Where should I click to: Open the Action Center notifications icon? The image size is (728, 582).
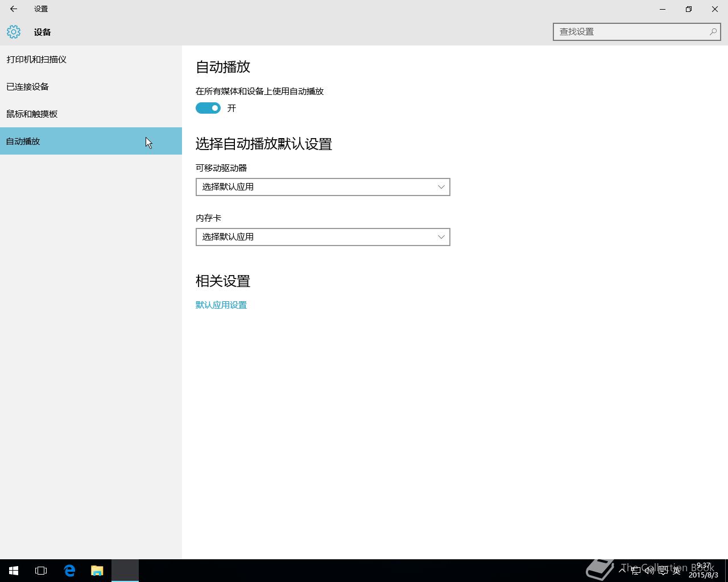point(663,571)
